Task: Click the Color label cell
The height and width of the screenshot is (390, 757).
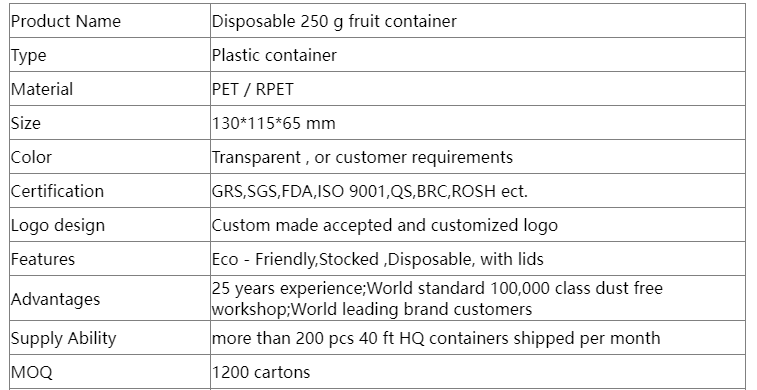Action: (x=110, y=157)
